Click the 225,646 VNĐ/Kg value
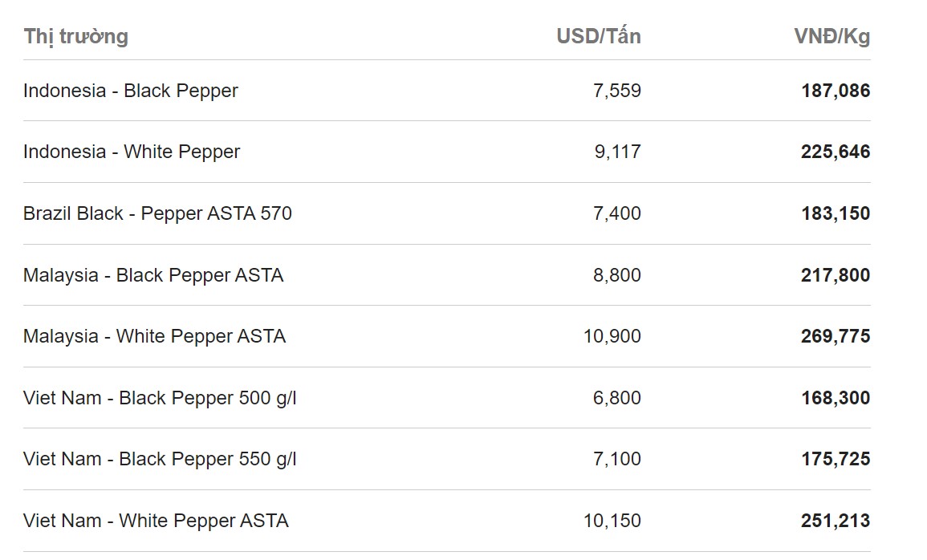This screenshot has height=560, width=927. (835, 152)
